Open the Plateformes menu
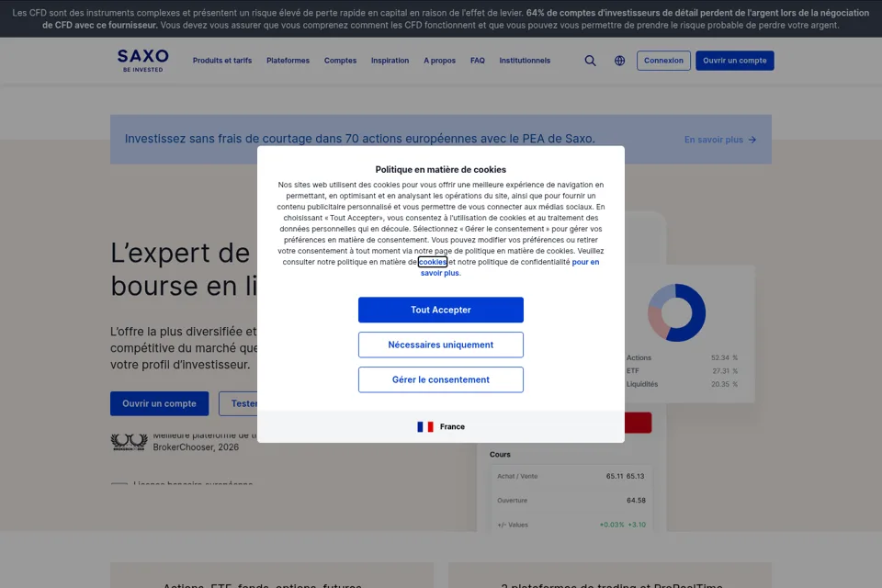The image size is (882, 588). (288, 61)
